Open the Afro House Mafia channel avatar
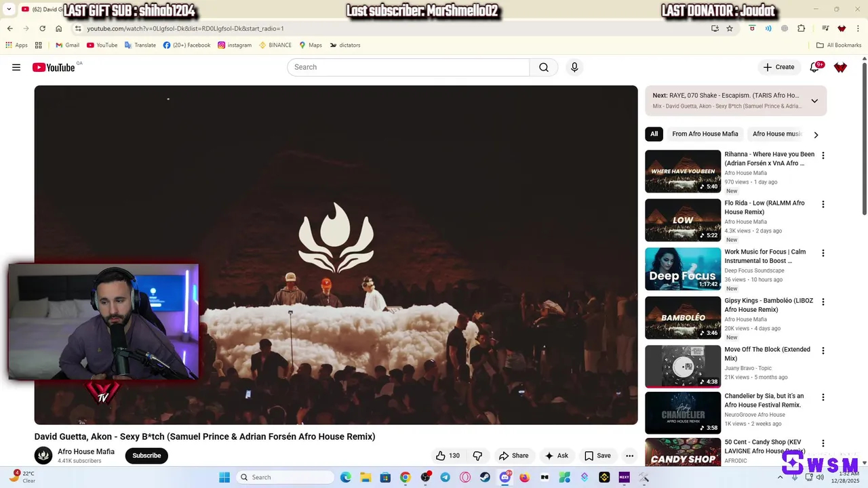 tap(43, 455)
